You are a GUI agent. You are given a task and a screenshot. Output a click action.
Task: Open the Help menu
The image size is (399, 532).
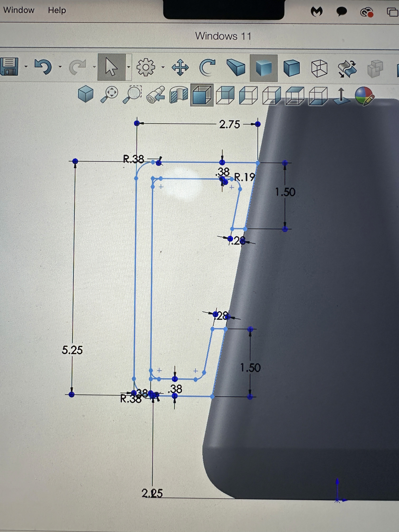(57, 10)
